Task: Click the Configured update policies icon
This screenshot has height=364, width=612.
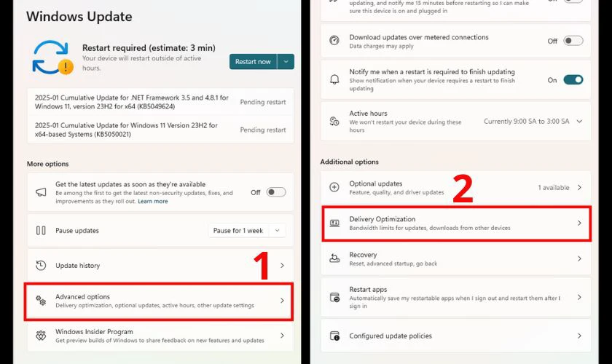Action: 334,336
